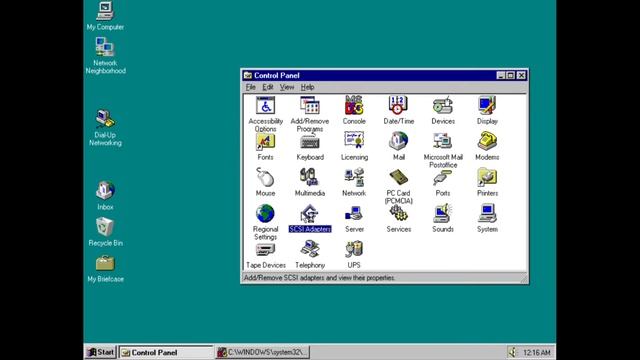Click the Start button
This screenshot has width=640, height=360.
101,352
